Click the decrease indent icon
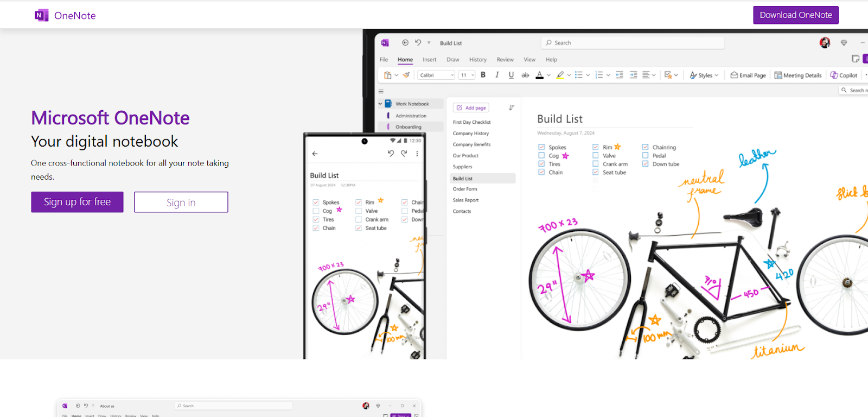 [x=619, y=75]
